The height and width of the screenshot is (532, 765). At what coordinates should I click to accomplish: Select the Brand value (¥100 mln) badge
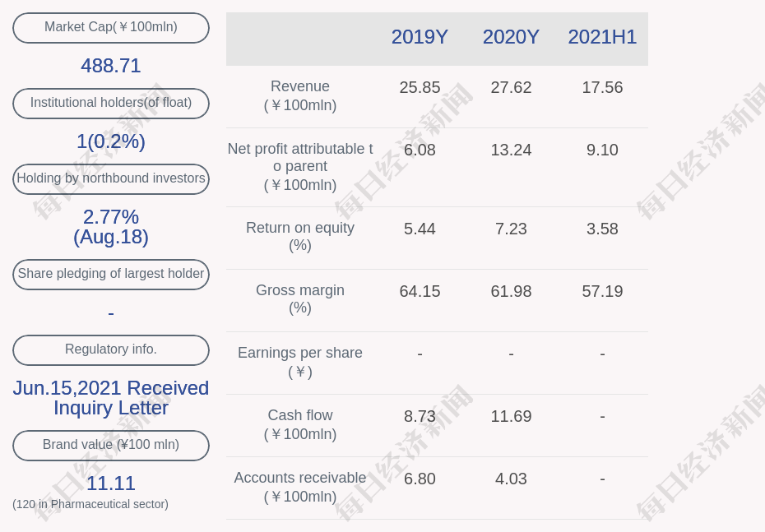[x=110, y=445]
